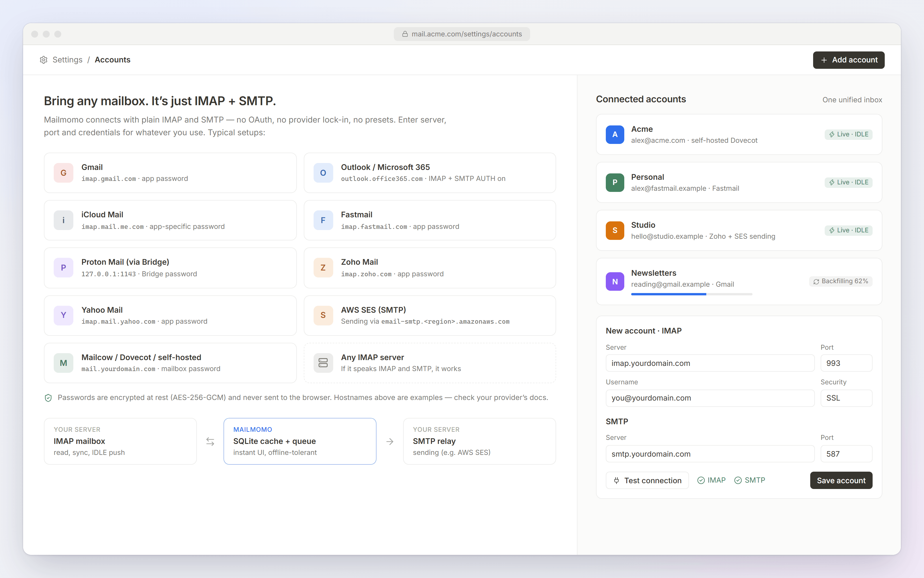Viewport: 924px width, 578px height.
Task: Focus the Username input field
Action: 710,398
